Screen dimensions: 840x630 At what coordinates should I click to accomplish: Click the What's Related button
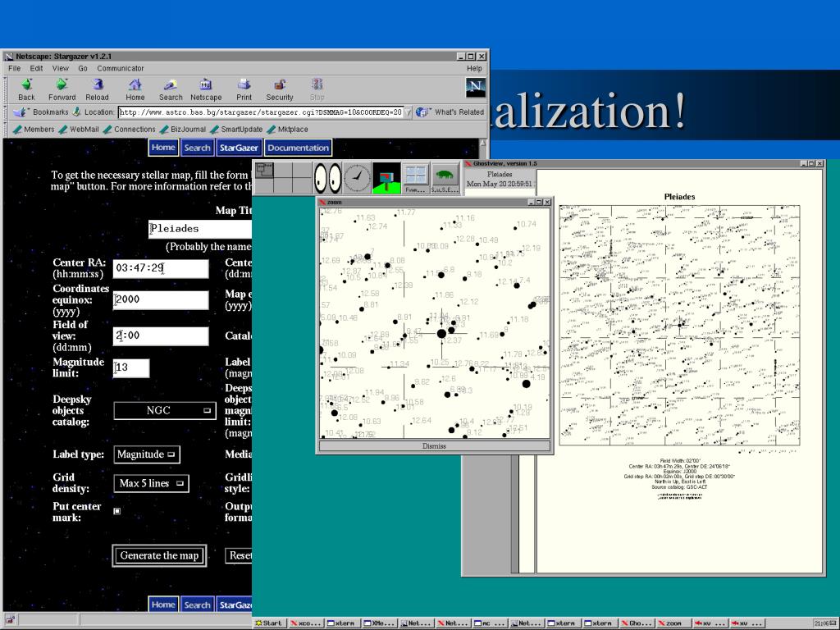(450, 112)
